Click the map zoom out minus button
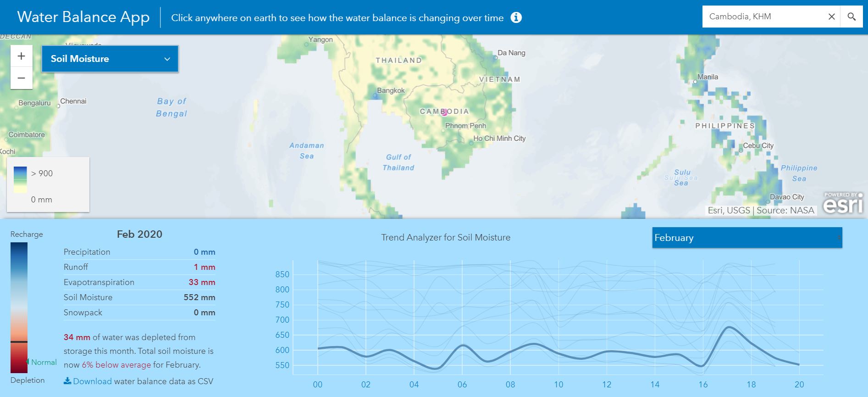868x397 pixels. pyautogui.click(x=21, y=78)
